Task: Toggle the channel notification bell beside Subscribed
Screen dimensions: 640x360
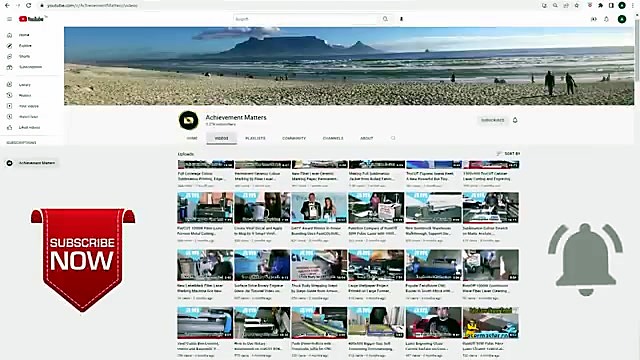Action: click(x=515, y=120)
